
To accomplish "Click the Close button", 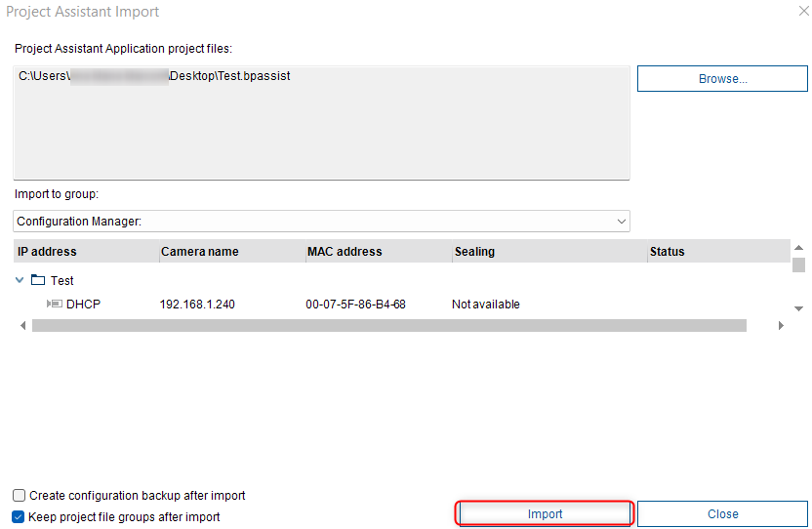I will [722, 514].
